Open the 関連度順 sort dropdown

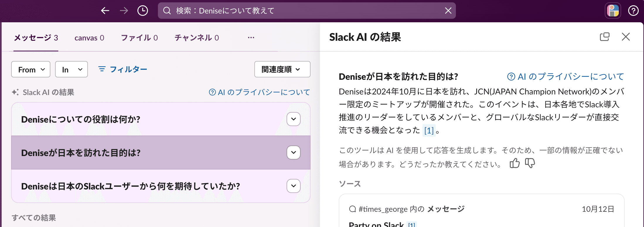(x=282, y=69)
